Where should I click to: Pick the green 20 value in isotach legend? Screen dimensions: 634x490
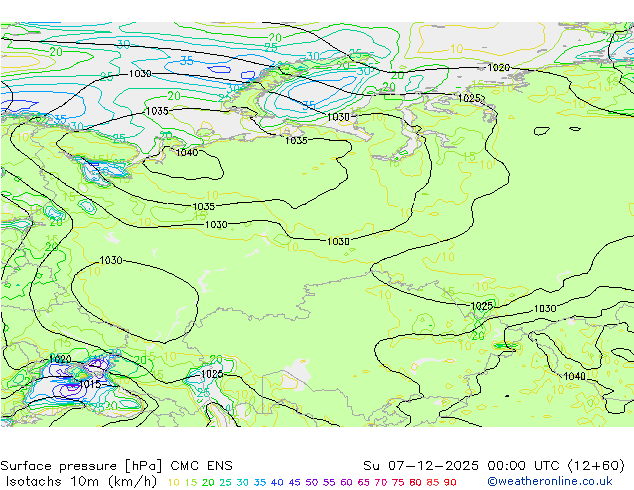[x=208, y=482]
